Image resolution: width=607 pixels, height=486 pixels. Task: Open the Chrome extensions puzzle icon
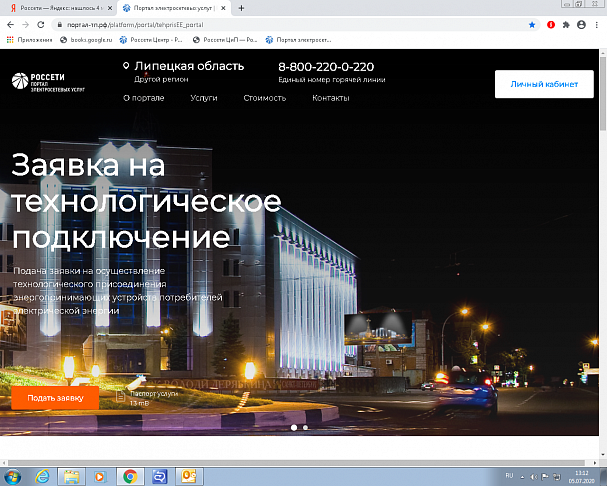(566, 24)
